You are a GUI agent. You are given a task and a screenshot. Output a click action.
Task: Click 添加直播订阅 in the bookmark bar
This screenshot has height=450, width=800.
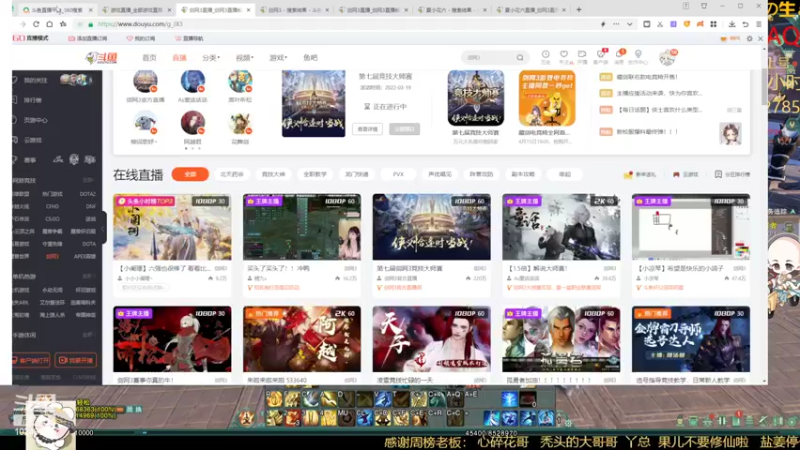(88, 38)
